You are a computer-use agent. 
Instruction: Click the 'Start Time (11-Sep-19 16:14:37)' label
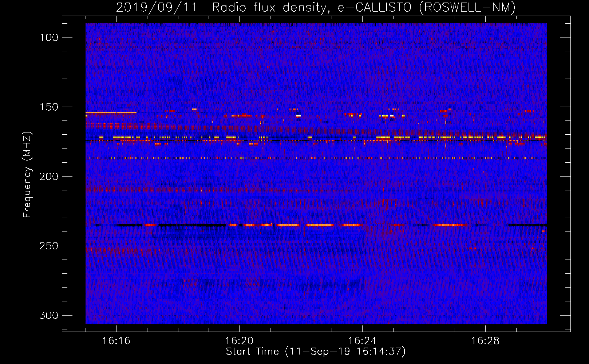(x=316, y=352)
